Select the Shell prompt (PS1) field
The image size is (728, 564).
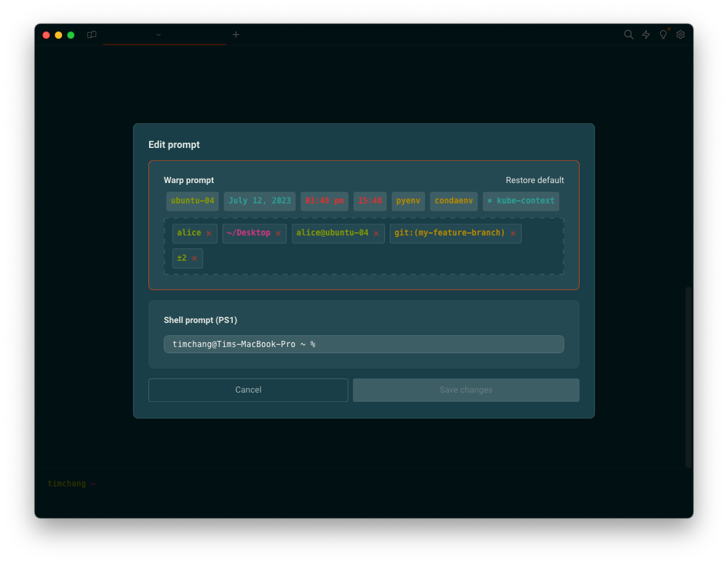(x=363, y=344)
